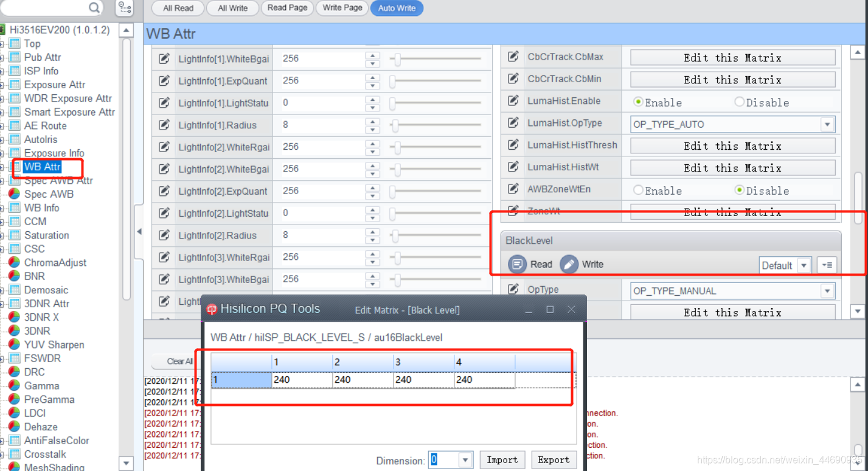Open the BlackLevel options list icon
The width and height of the screenshot is (868, 471).
(827, 265)
